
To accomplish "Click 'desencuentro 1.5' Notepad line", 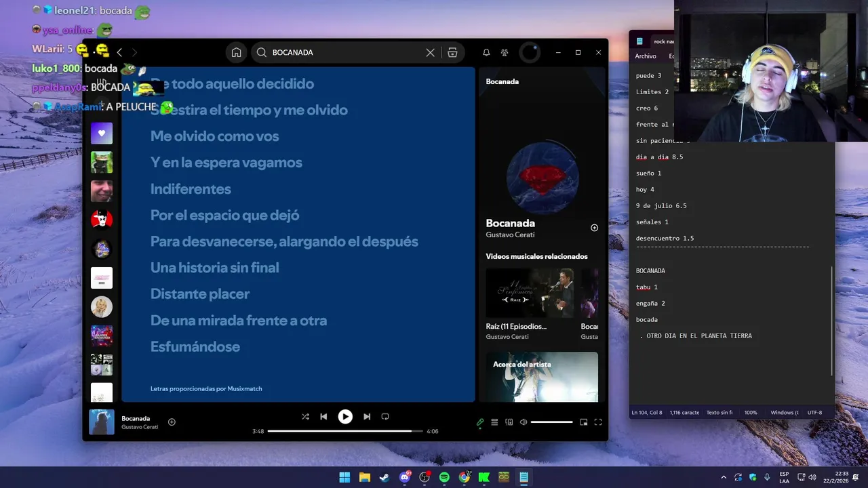I will [665, 239].
